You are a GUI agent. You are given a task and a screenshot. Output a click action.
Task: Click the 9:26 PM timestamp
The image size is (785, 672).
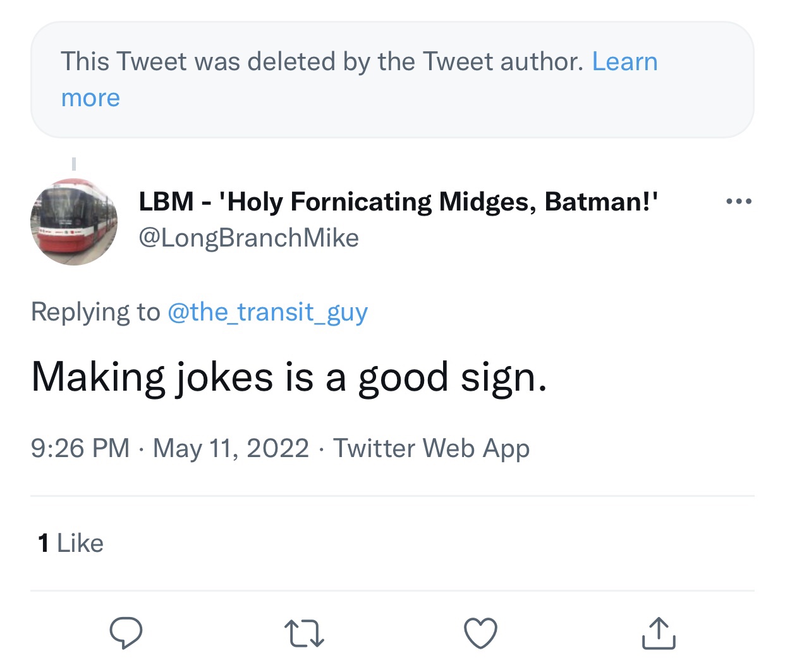pos(80,448)
